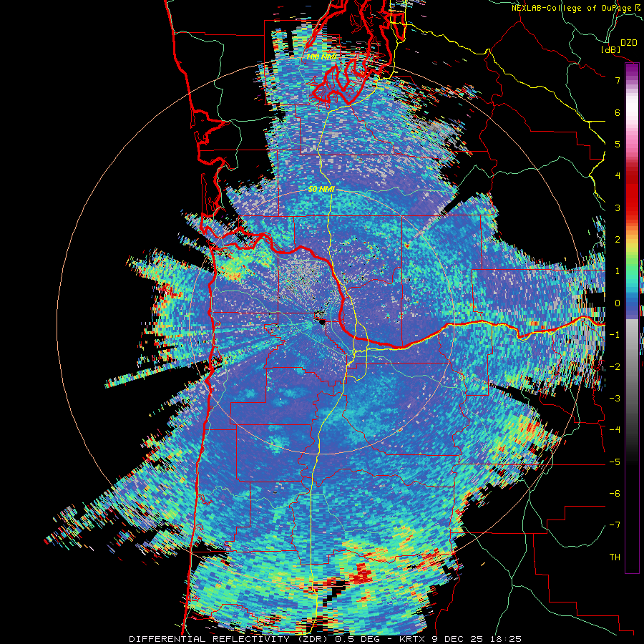The height and width of the screenshot is (644, 644).
Task: Select the -7 tick on color scale
Action: (x=615, y=525)
